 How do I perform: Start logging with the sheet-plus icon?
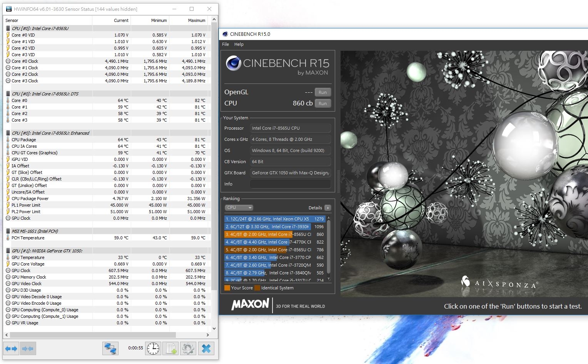pos(171,349)
